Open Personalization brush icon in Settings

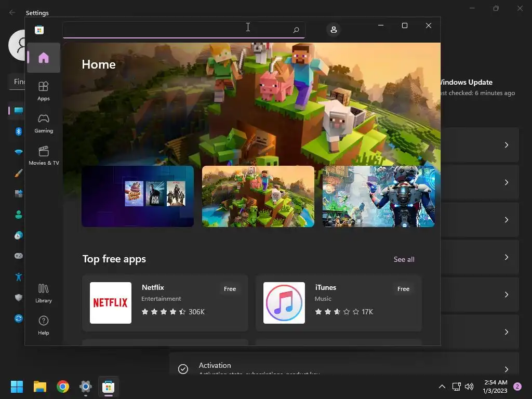click(x=18, y=173)
